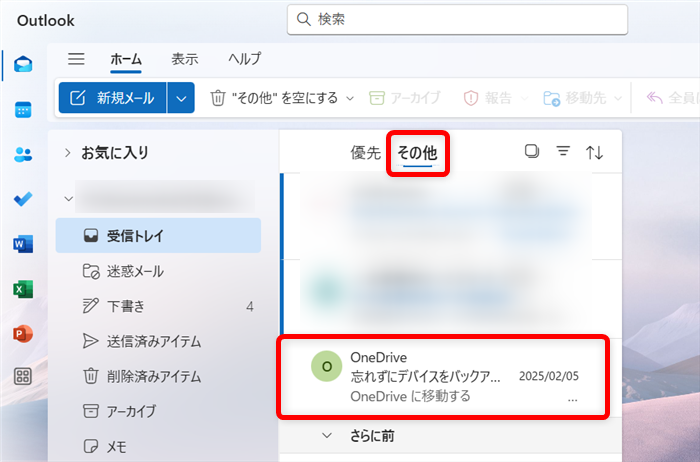Click the sort order arrows icon
This screenshot has height=462, width=700.
pos(594,152)
